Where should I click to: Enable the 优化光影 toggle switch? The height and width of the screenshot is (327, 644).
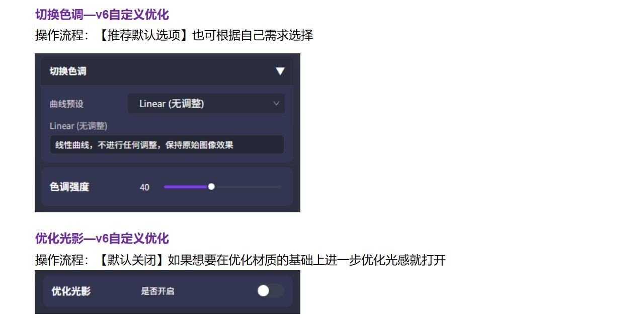(270, 291)
